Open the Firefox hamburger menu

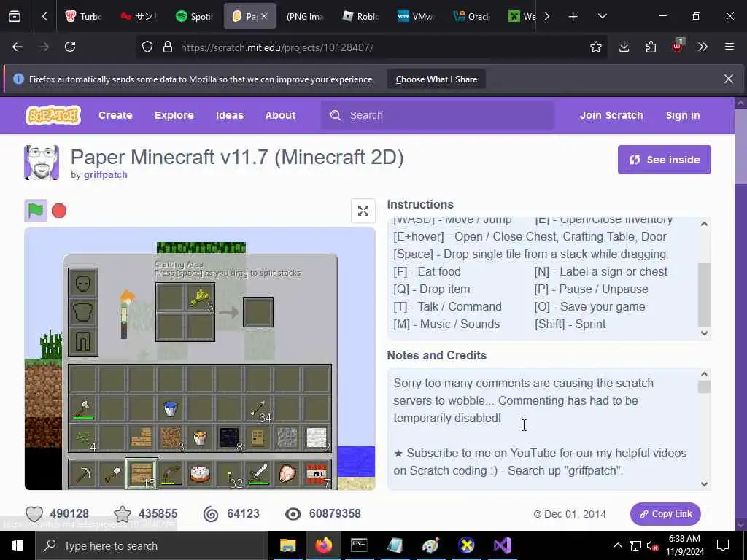[729, 47]
